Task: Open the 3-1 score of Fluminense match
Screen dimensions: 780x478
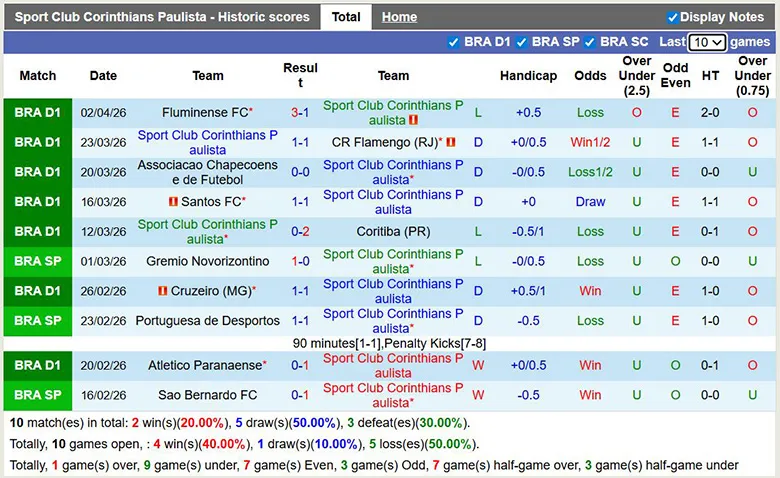Action: point(300,113)
